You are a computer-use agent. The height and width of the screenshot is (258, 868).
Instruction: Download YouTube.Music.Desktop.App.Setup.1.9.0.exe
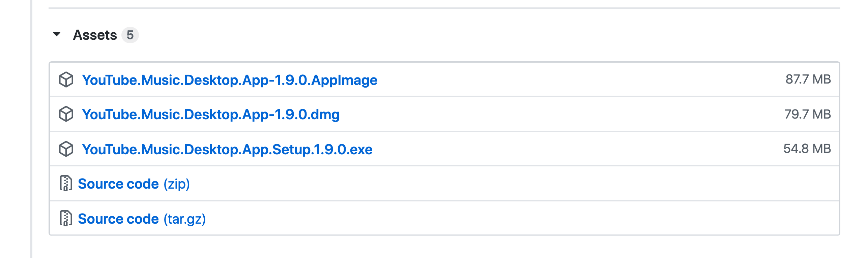point(227,150)
